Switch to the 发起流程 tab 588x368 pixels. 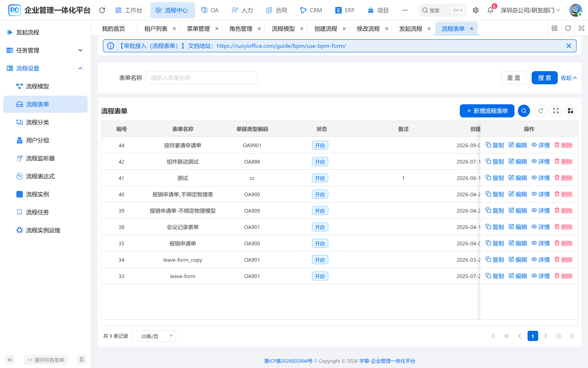pyautogui.click(x=411, y=28)
